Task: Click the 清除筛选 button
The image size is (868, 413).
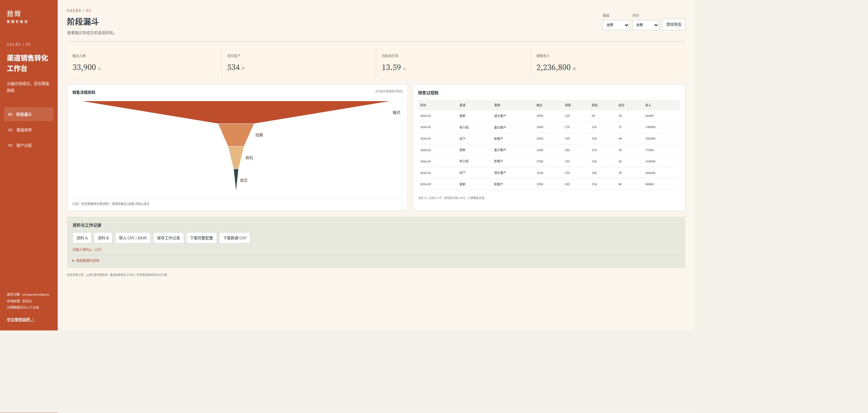Action: pyautogui.click(x=673, y=25)
